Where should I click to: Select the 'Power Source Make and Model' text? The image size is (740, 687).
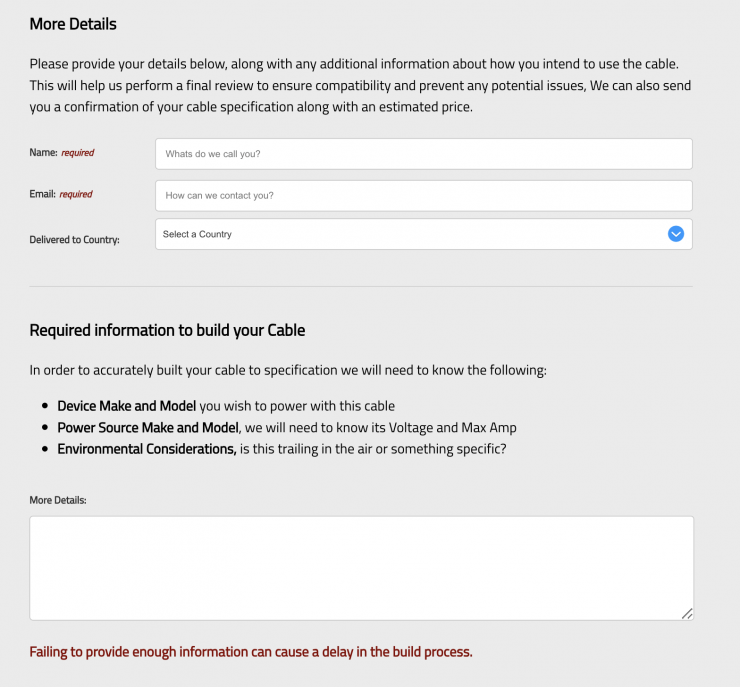pos(148,427)
